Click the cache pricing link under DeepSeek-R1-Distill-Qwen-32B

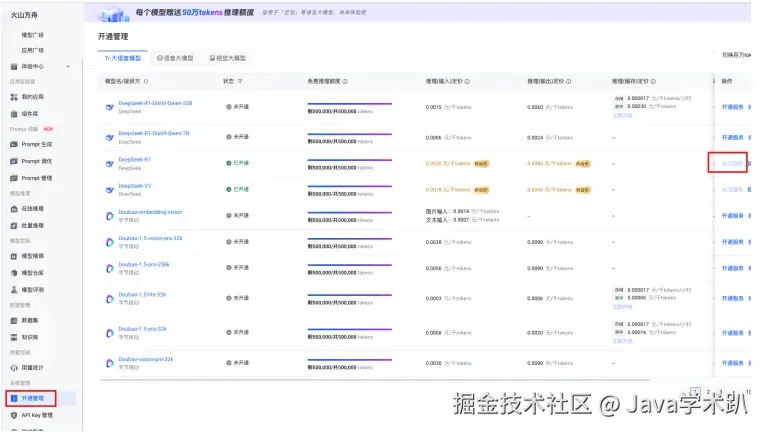[622, 116]
